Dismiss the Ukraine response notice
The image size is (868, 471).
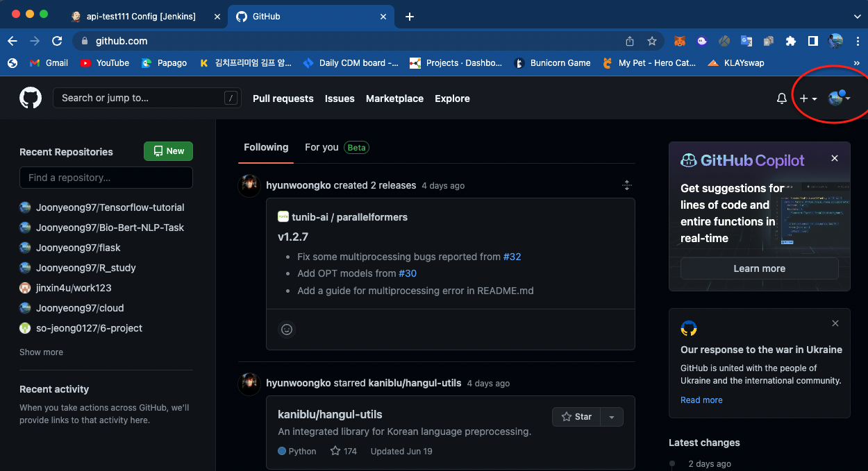(835, 323)
